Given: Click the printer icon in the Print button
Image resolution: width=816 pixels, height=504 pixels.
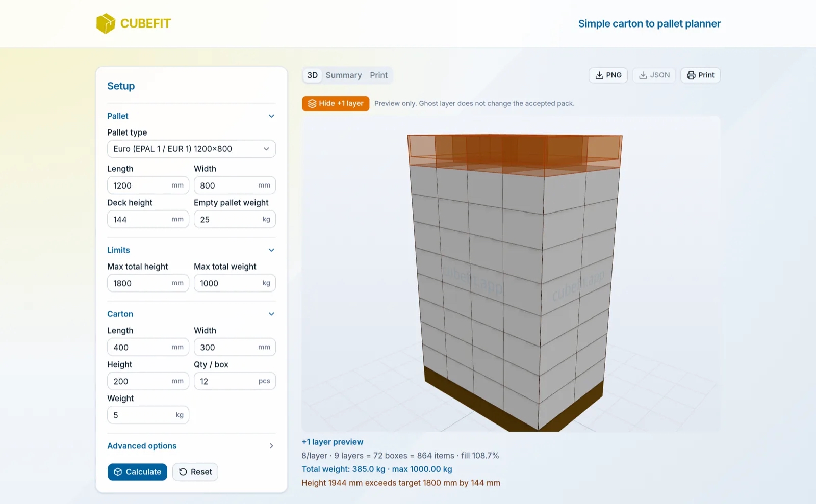Looking at the screenshot, I should (691, 75).
